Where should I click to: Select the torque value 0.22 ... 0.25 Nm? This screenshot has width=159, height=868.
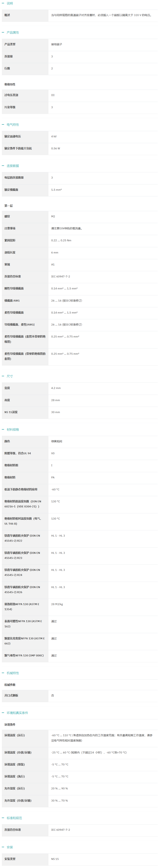click(61, 240)
